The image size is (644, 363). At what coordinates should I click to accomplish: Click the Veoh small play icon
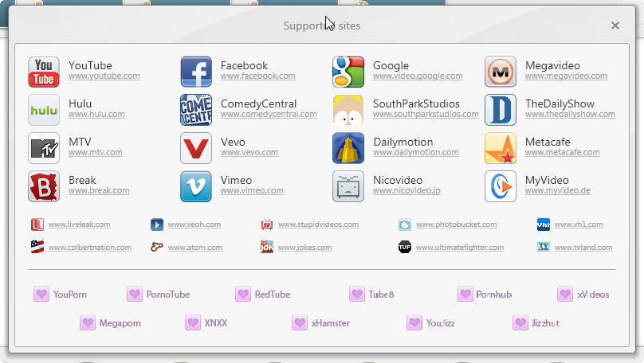click(x=157, y=224)
